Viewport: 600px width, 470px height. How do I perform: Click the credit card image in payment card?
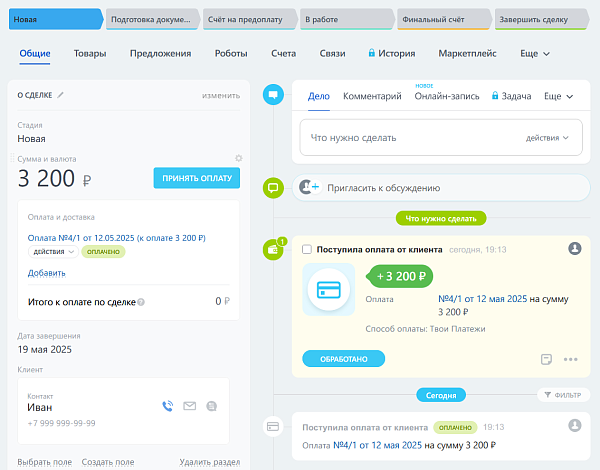pyautogui.click(x=329, y=289)
